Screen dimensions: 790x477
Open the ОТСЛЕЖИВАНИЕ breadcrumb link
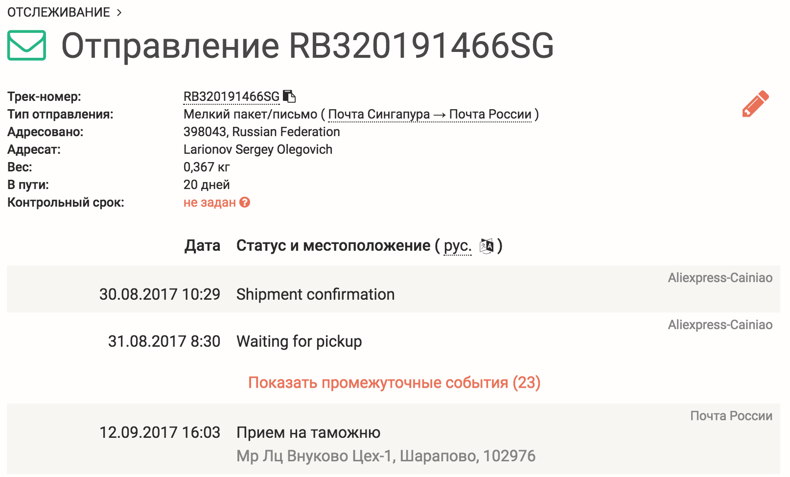58,12
